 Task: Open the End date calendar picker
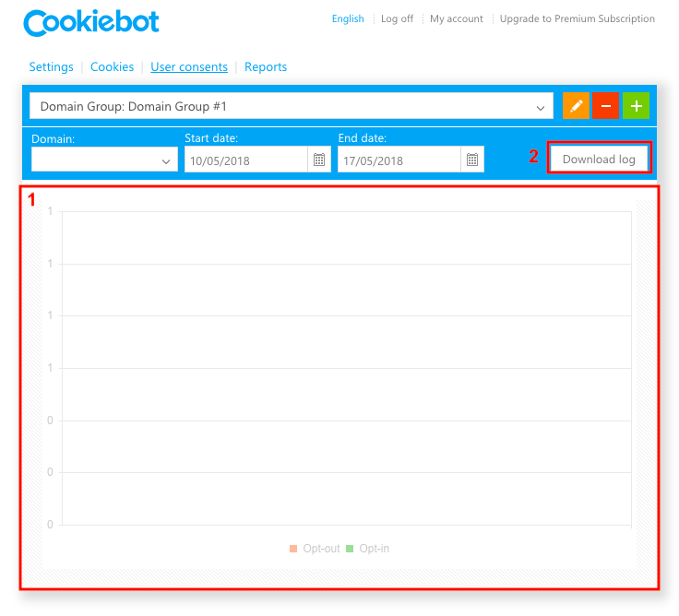pos(472,160)
